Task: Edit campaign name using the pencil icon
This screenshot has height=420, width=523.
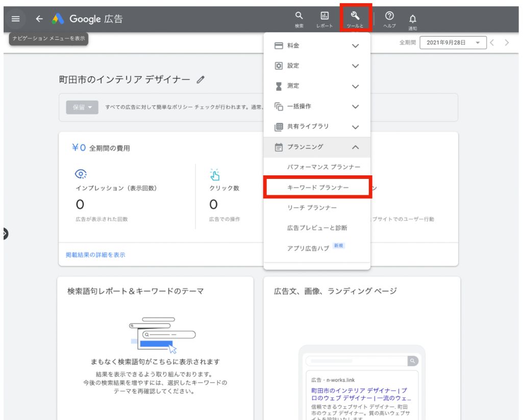Action: tap(201, 80)
